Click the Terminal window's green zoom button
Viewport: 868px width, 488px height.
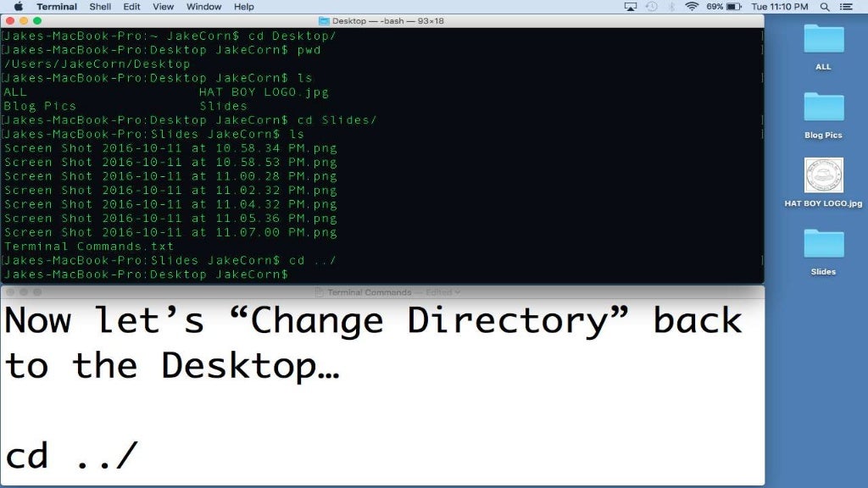(x=37, y=20)
